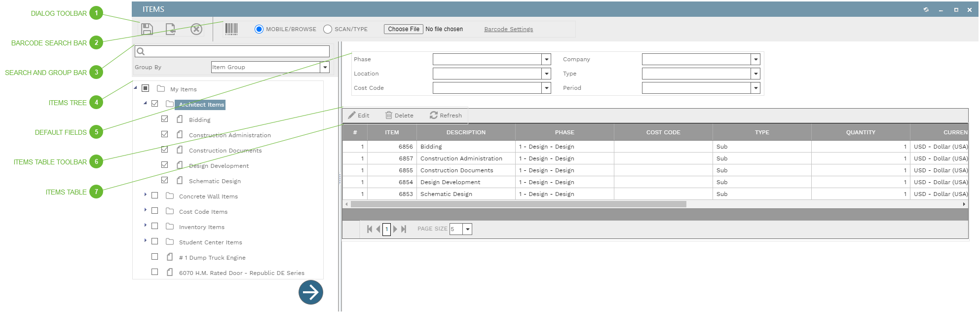Select the Student Center Items label
The height and width of the screenshot is (313, 980).
pyautogui.click(x=211, y=242)
